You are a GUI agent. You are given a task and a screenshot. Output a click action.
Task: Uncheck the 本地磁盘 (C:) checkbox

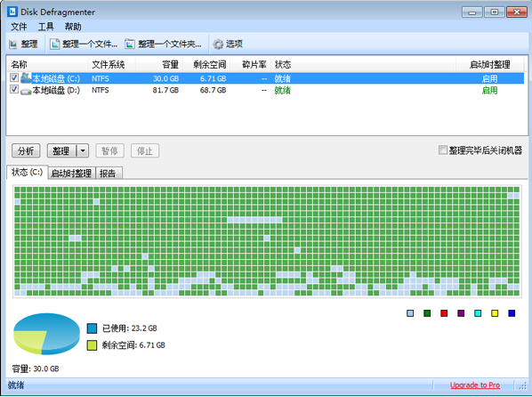point(14,77)
